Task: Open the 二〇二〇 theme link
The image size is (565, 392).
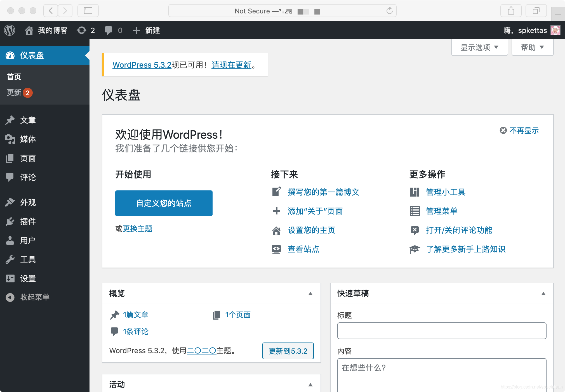Action: (201, 351)
